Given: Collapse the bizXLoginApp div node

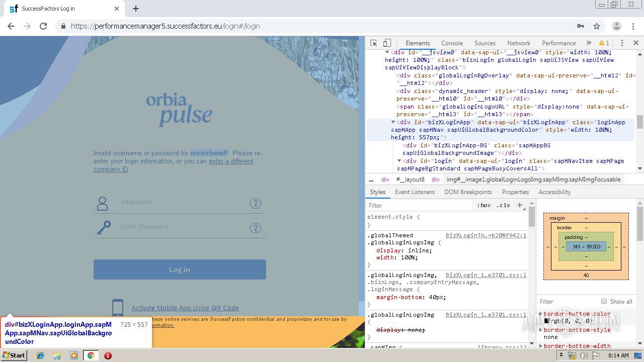Looking at the screenshot, I should pyautogui.click(x=393, y=122).
